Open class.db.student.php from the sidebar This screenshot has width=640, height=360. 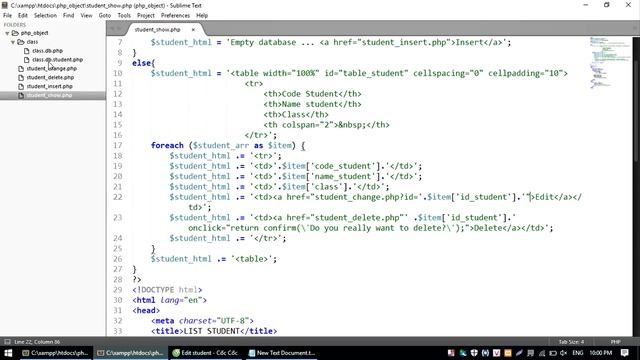(57, 60)
